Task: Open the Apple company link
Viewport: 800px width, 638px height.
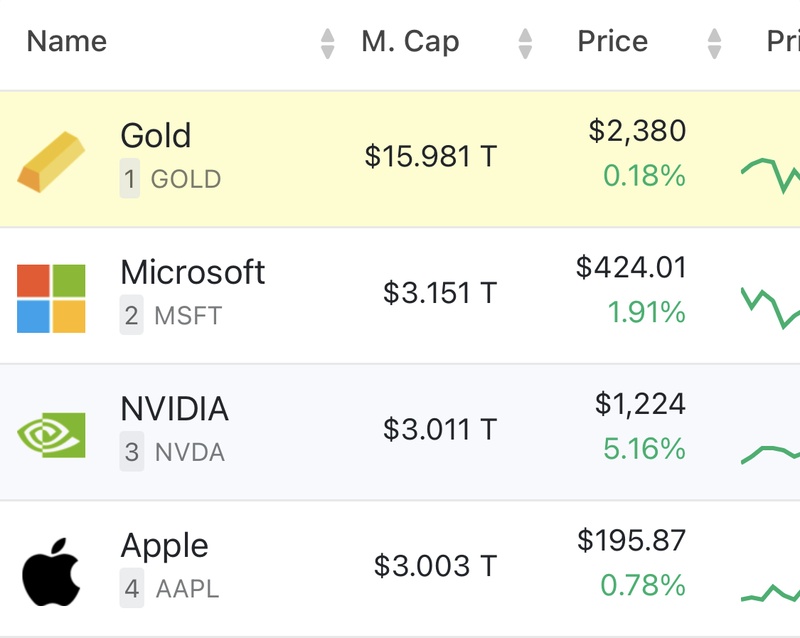Action: point(164,546)
